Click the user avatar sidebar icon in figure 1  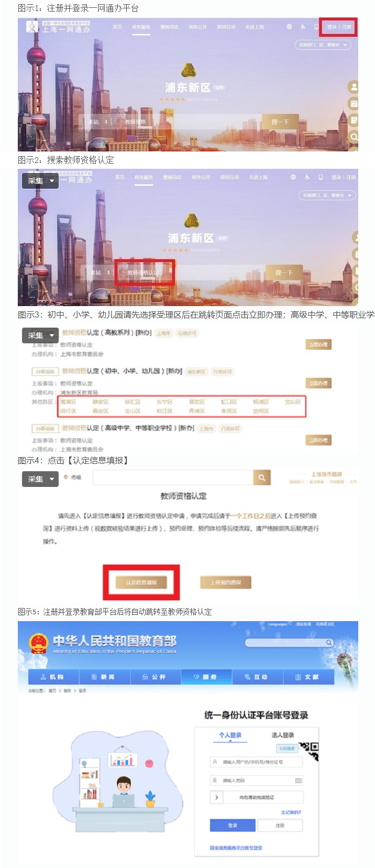point(354,86)
